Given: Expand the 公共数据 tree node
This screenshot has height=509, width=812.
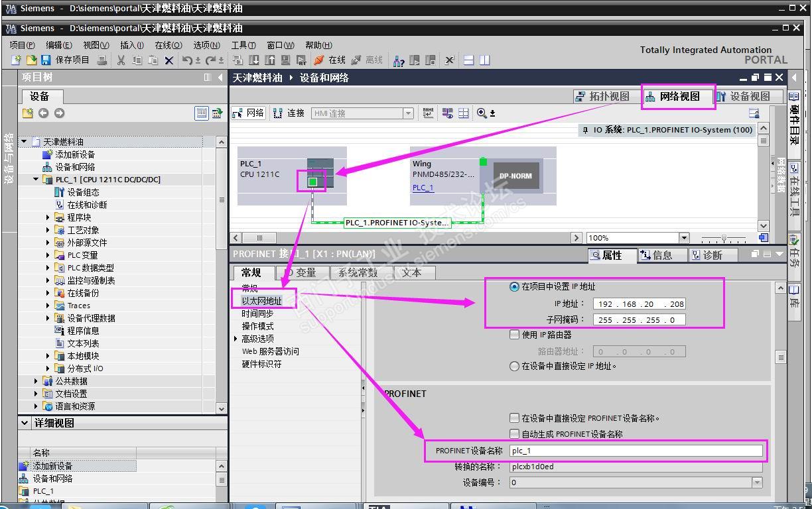Looking at the screenshot, I should [x=36, y=381].
